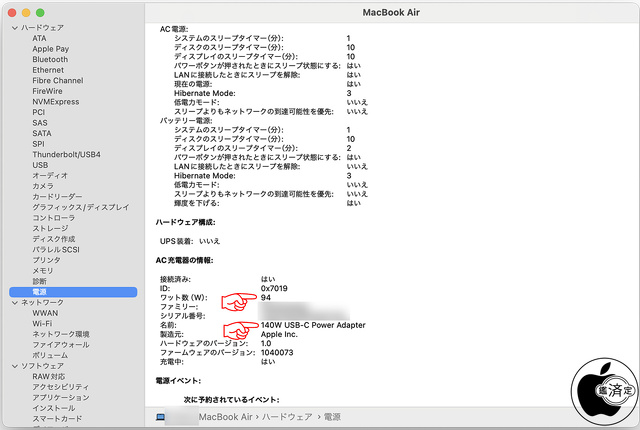This screenshot has height=430, width=640.
Task: Maximize window with green button
Action: [x=40, y=13]
